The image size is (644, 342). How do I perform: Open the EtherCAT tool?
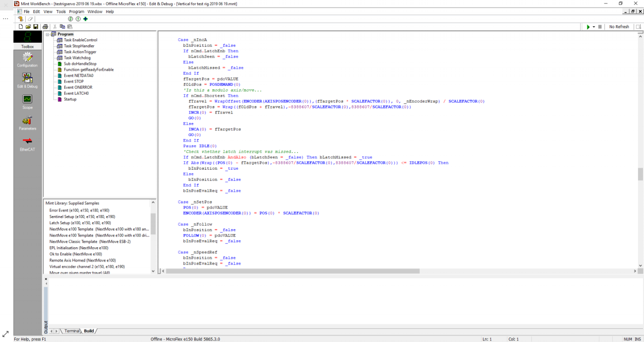pos(27,144)
